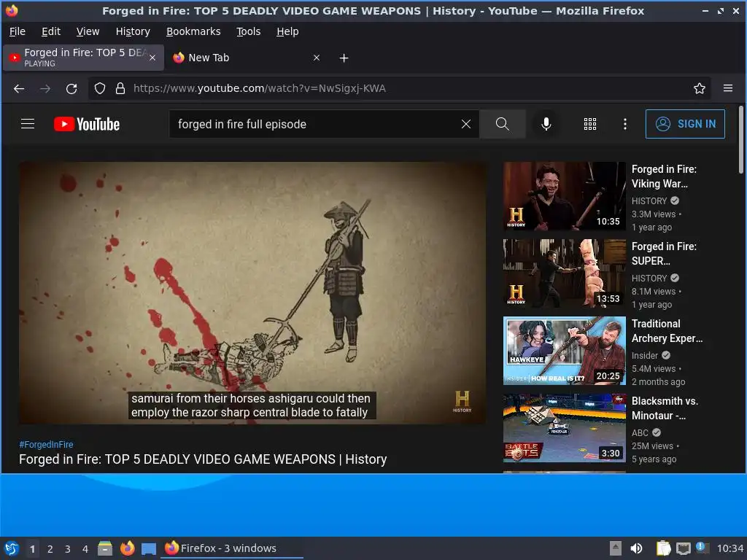Viewport: 747px width, 560px height.
Task: Open the ABC channel name
Action: [x=640, y=432]
